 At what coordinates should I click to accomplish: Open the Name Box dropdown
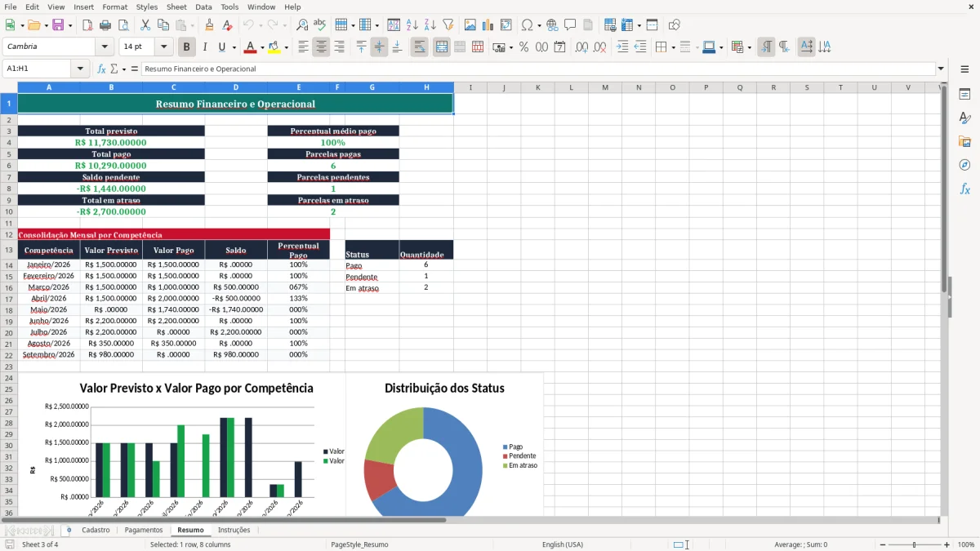pyautogui.click(x=81, y=69)
